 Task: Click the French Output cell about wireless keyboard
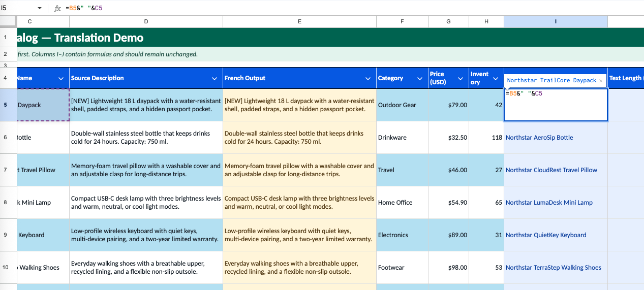pos(300,235)
